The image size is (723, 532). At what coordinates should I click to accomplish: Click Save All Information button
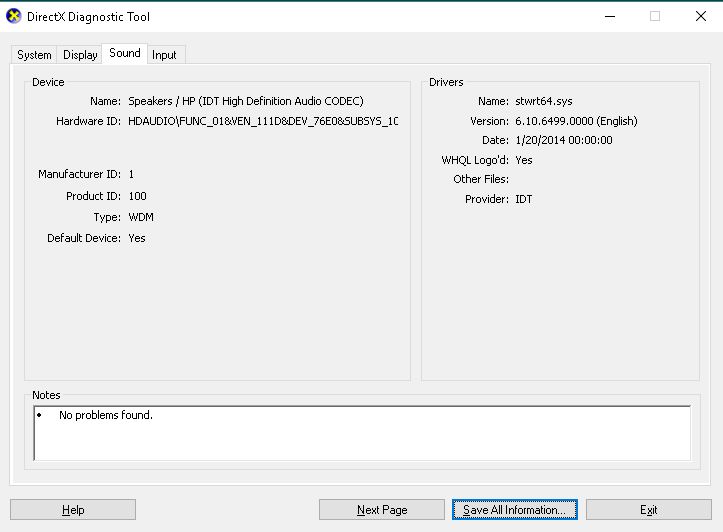(515, 510)
